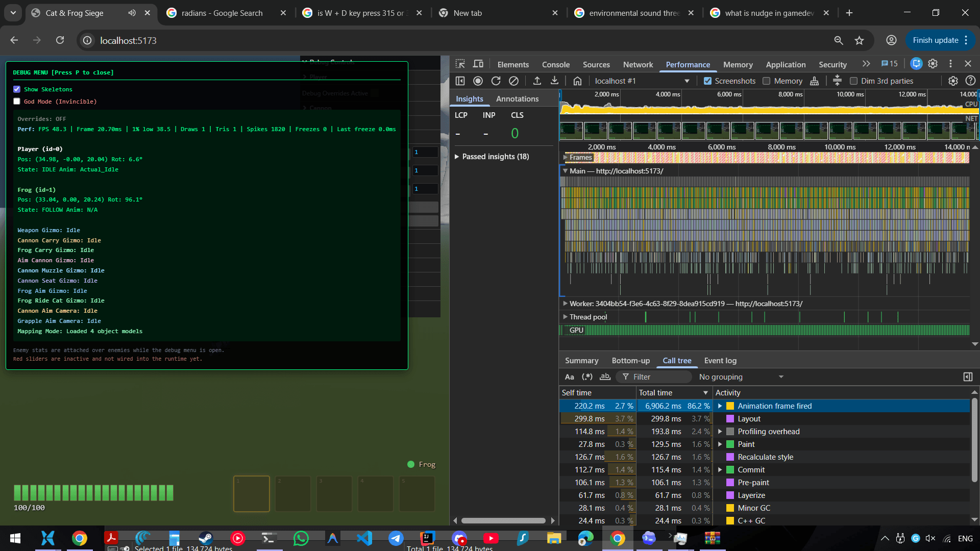This screenshot has height=551, width=980.
Task: Open WhatsApp from the taskbar
Action: point(301,538)
